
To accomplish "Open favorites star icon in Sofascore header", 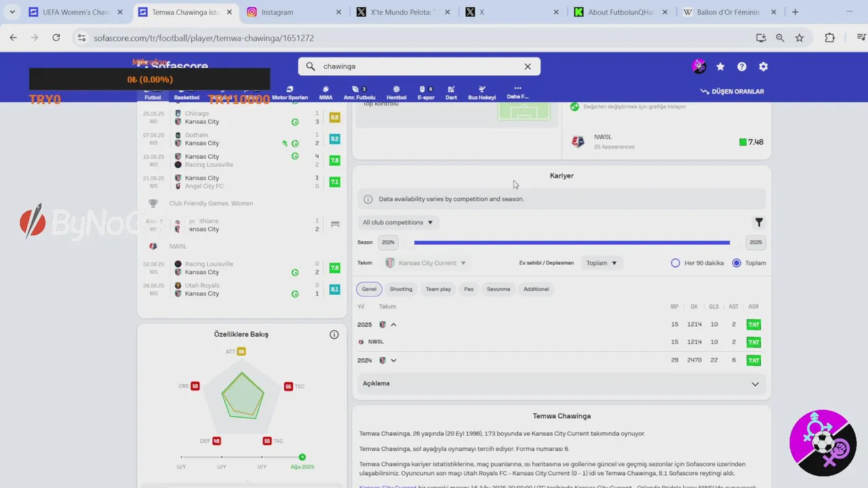I will [x=720, y=66].
